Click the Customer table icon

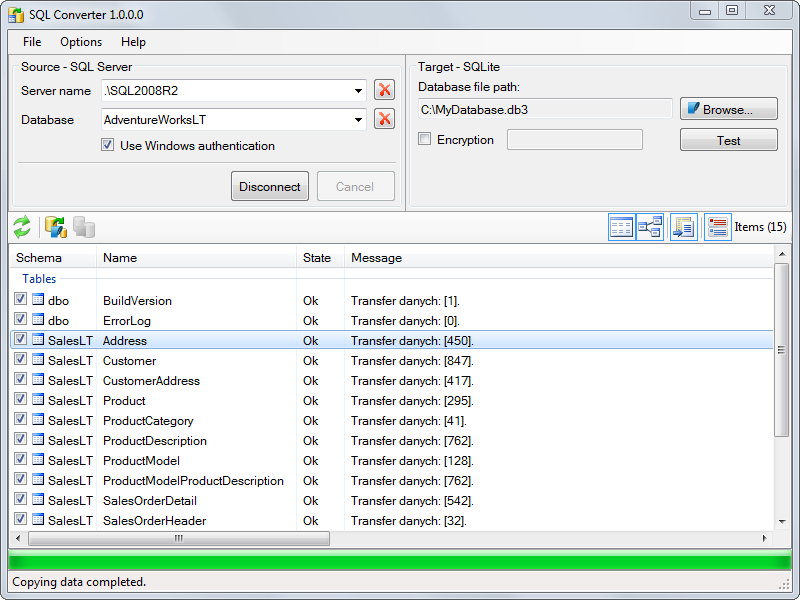point(38,359)
